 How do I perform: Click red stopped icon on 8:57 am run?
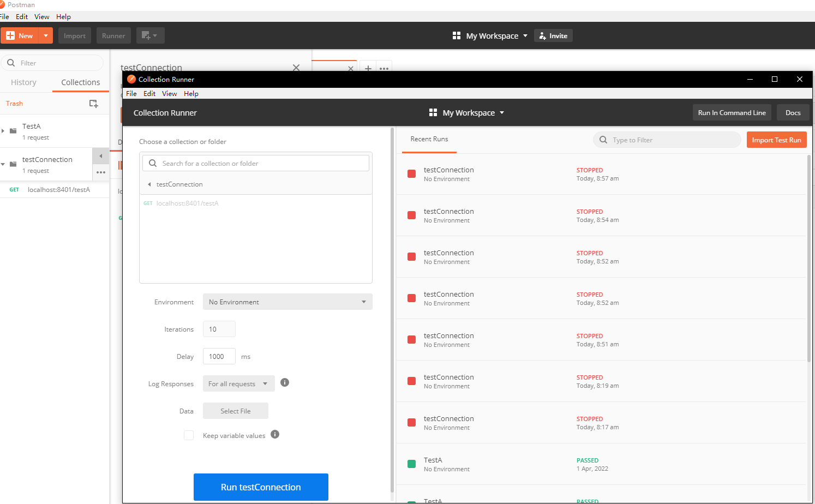(x=412, y=173)
